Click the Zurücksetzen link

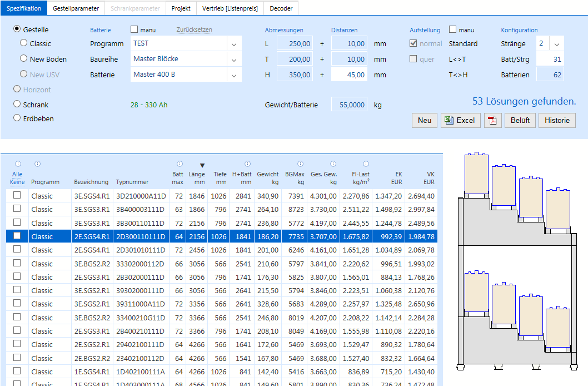point(194,29)
